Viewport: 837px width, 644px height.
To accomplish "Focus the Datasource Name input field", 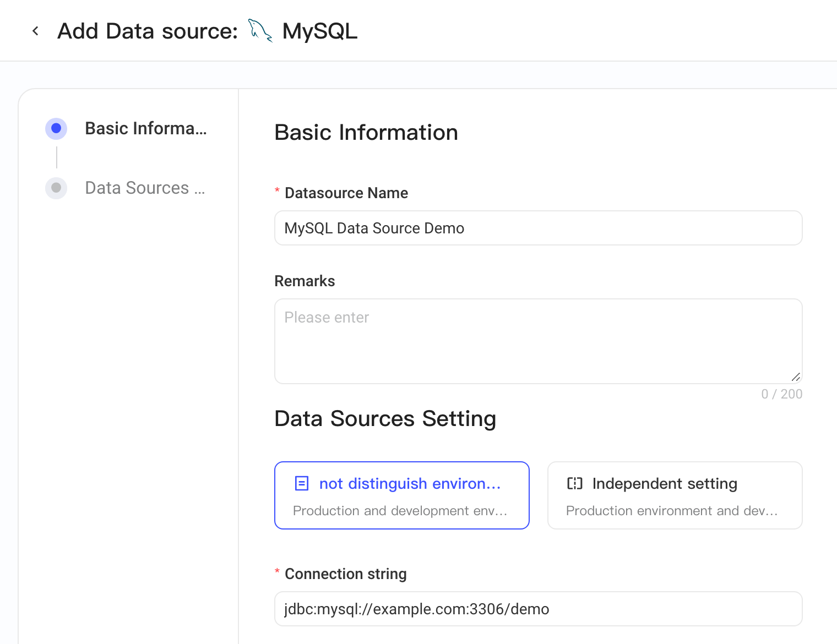I will click(539, 228).
